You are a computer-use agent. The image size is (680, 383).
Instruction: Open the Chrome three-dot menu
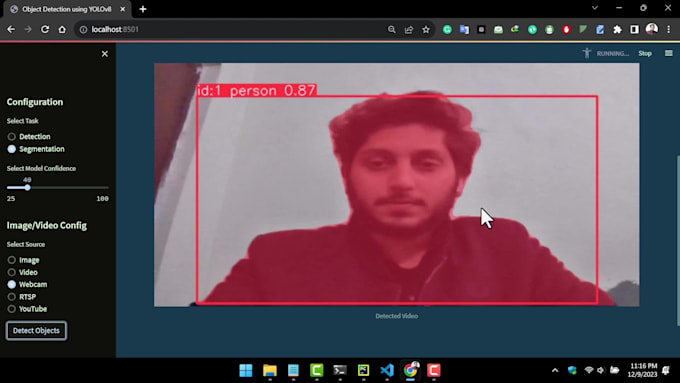pos(669,29)
